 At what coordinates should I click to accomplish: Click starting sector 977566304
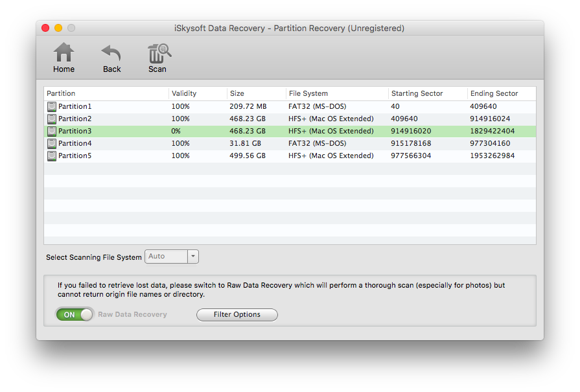point(411,156)
